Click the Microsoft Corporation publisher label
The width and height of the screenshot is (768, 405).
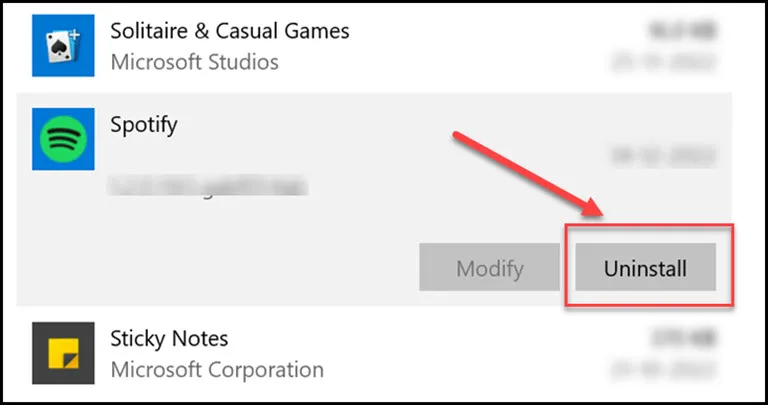pyautogui.click(x=217, y=370)
